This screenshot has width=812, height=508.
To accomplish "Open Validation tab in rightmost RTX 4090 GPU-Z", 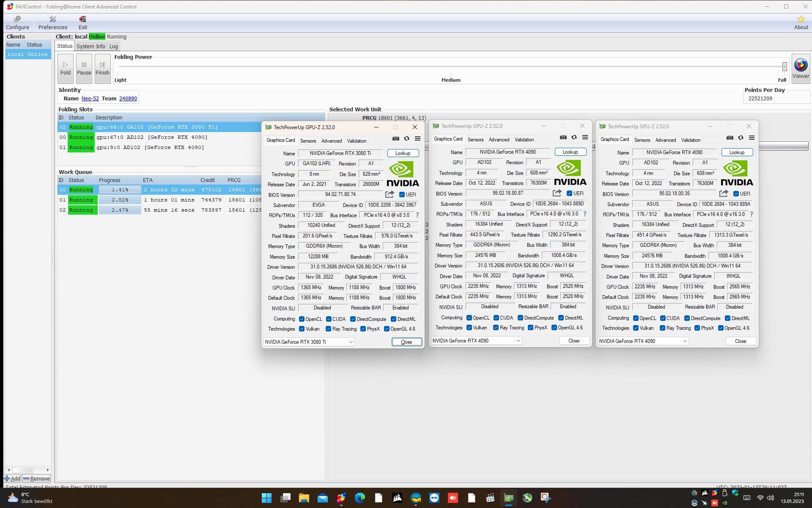I will coord(691,140).
